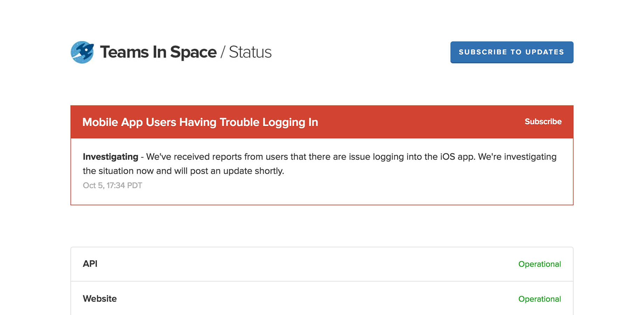The height and width of the screenshot is (315, 644).
Task: Click the Website Operational status text
Action: 539,299
